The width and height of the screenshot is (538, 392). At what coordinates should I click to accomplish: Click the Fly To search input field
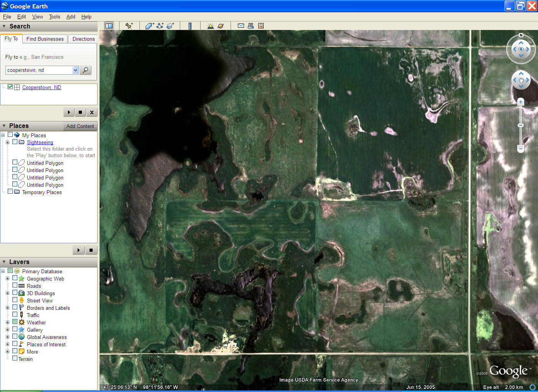click(x=39, y=70)
